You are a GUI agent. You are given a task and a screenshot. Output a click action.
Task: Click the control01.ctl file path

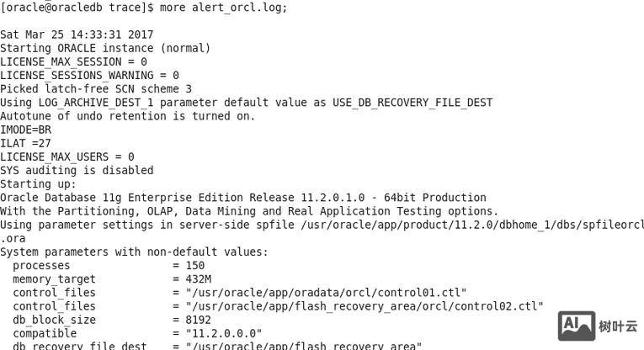coord(327,293)
